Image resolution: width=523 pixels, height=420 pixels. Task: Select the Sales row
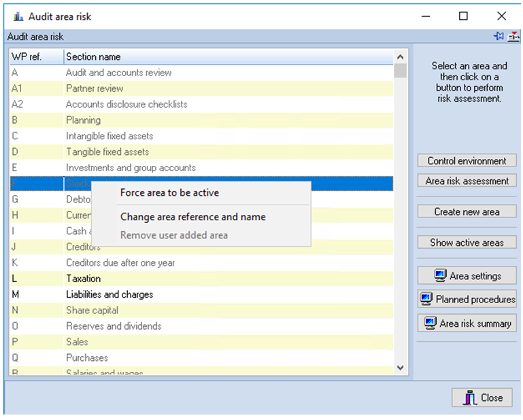[x=201, y=342]
